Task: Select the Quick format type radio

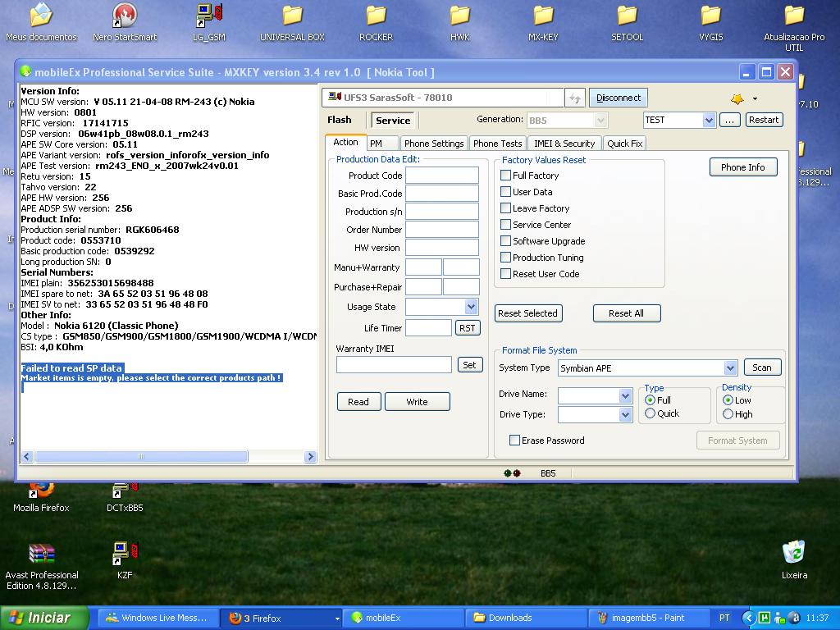Action: [651, 414]
